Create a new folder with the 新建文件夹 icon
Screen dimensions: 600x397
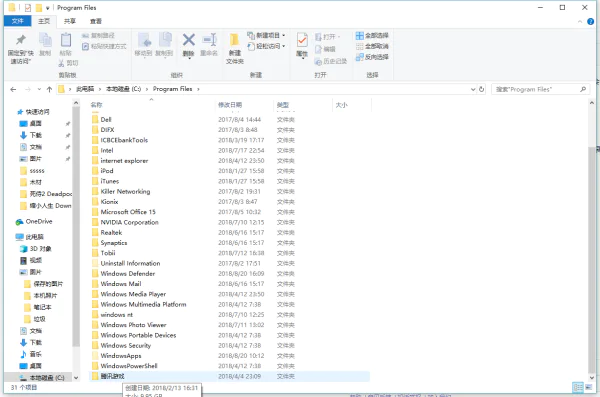click(235, 40)
